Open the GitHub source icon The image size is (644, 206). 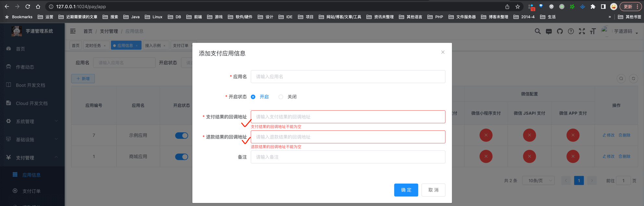click(x=560, y=31)
